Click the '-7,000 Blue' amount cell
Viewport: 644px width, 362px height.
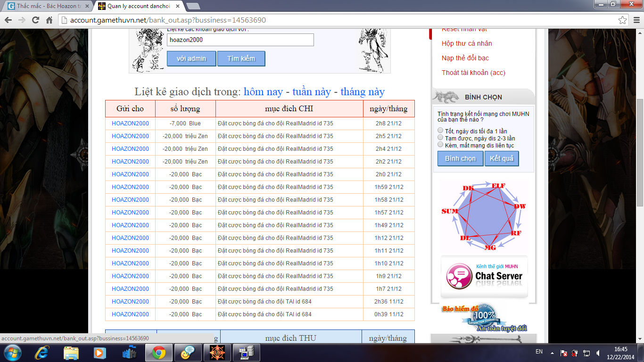[x=185, y=123]
